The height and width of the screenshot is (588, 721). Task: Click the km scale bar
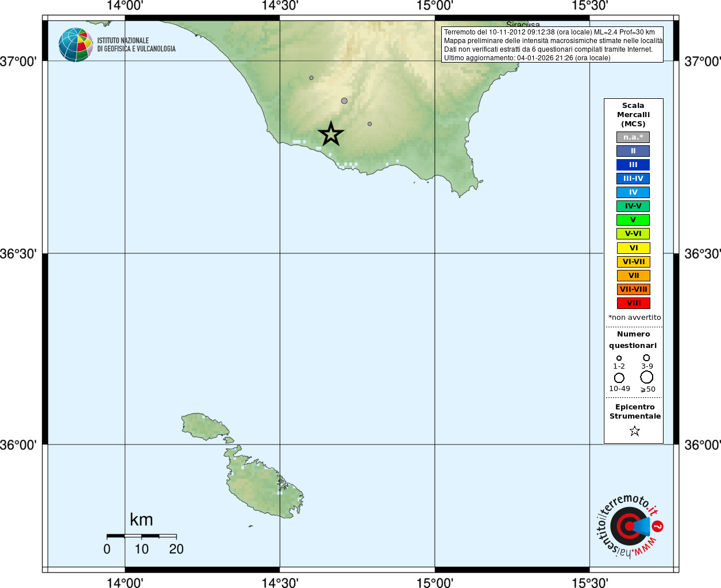click(141, 536)
